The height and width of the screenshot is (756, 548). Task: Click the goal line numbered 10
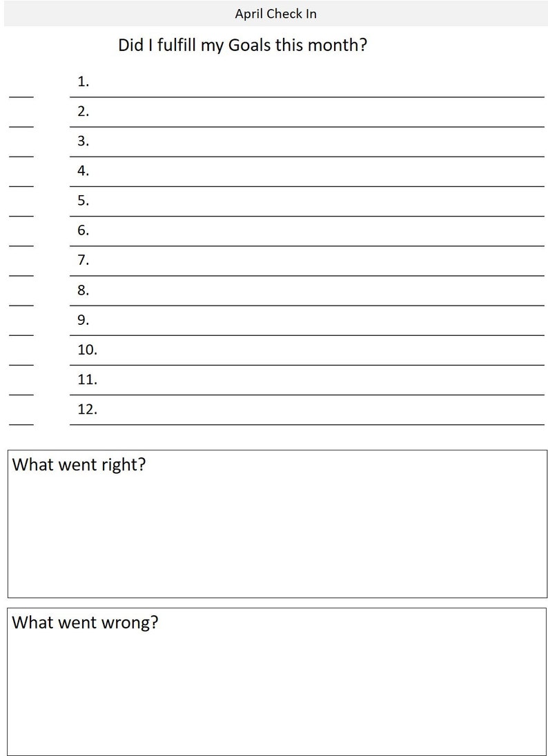[x=307, y=351]
